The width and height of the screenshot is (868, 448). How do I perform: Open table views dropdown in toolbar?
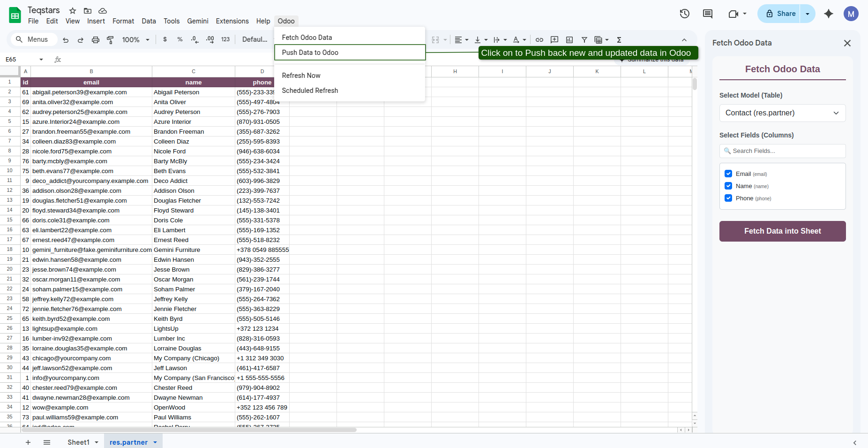click(x=601, y=40)
